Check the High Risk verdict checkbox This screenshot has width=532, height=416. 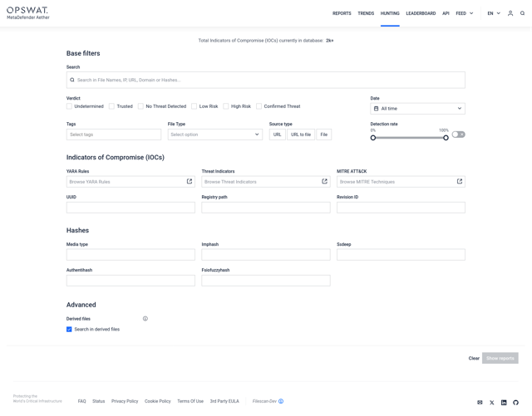pyautogui.click(x=226, y=106)
